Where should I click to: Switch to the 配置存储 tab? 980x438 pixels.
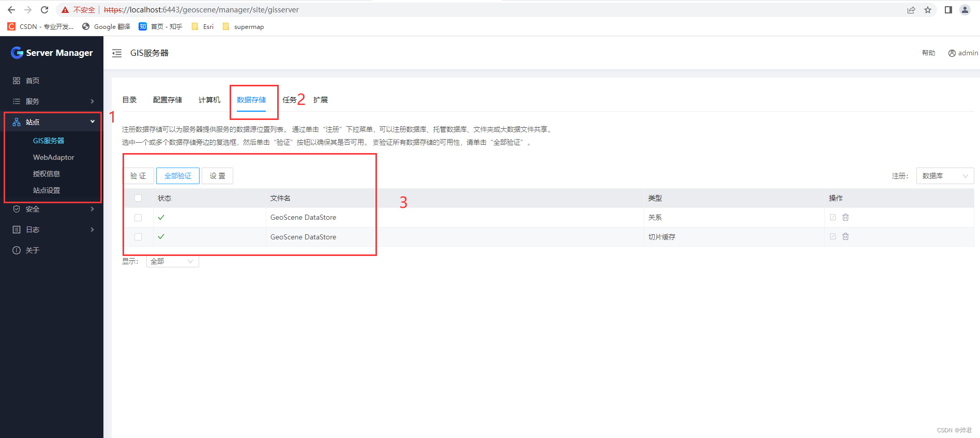(x=168, y=100)
